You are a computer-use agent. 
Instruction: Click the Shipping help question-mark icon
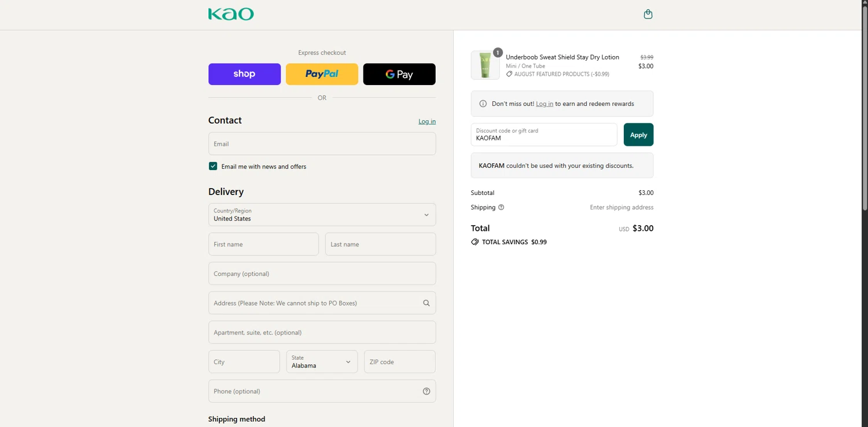pyautogui.click(x=501, y=207)
